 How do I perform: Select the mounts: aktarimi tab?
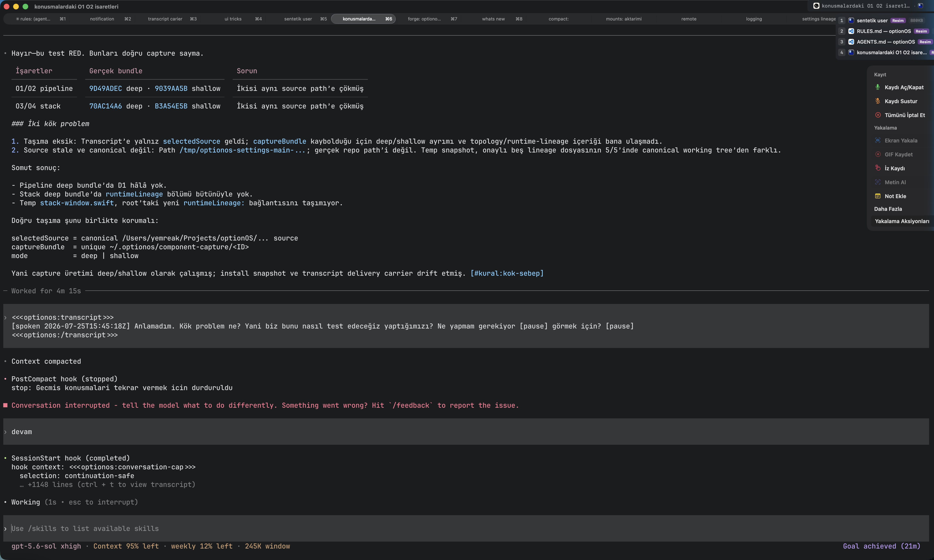click(624, 19)
